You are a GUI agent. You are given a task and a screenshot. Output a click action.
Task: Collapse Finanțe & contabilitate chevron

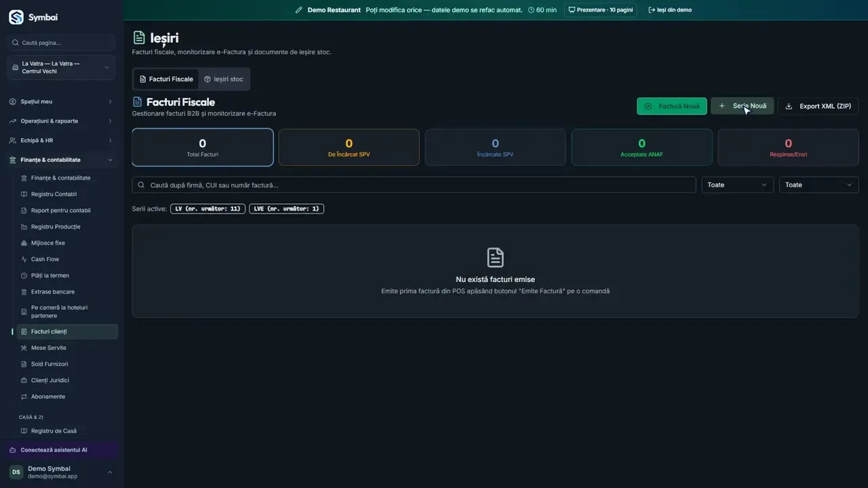click(110, 160)
